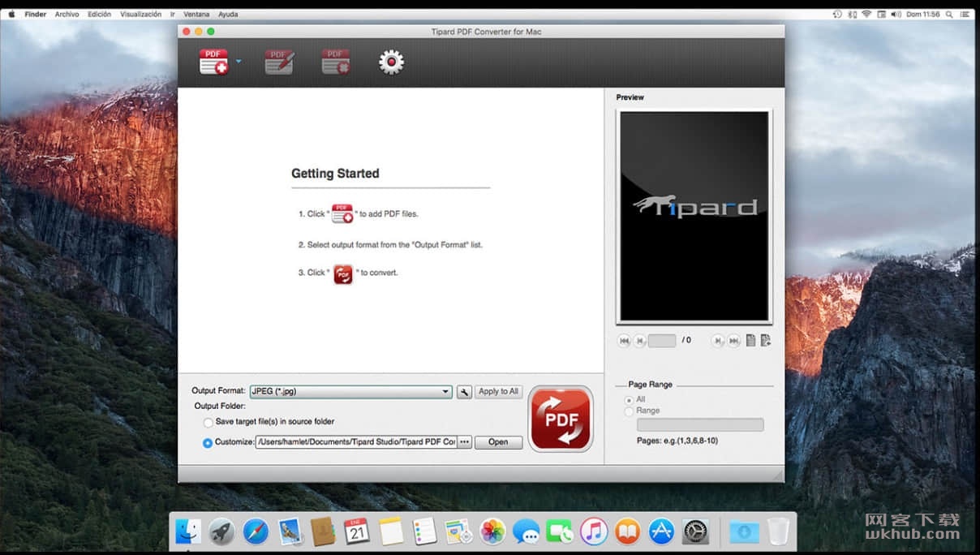Viewport: 980px width, 555px height.
Task: Open Launchpad rocket in the Dock
Action: tap(221, 531)
